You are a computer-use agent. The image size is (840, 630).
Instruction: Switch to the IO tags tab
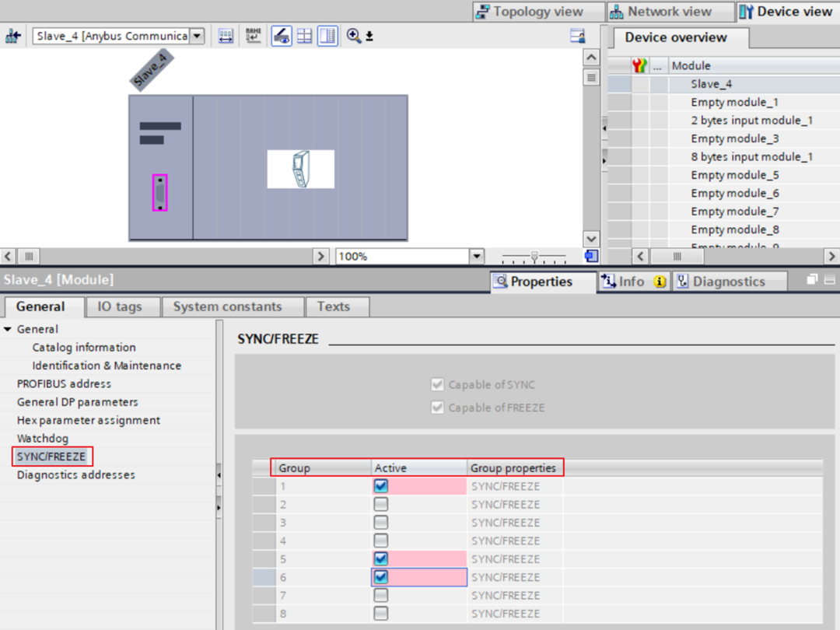click(120, 306)
